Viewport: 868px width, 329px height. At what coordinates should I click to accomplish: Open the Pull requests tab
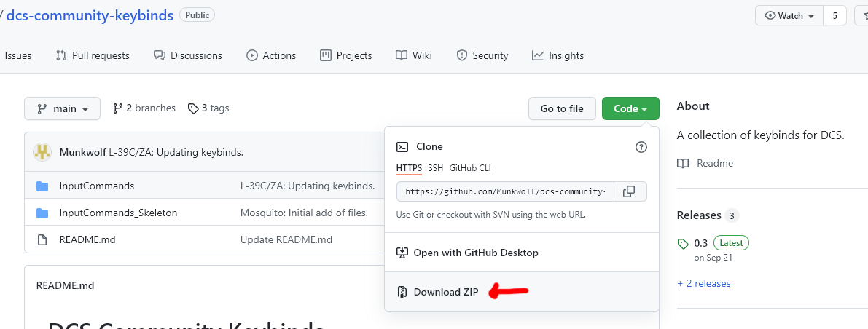pos(93,55)
